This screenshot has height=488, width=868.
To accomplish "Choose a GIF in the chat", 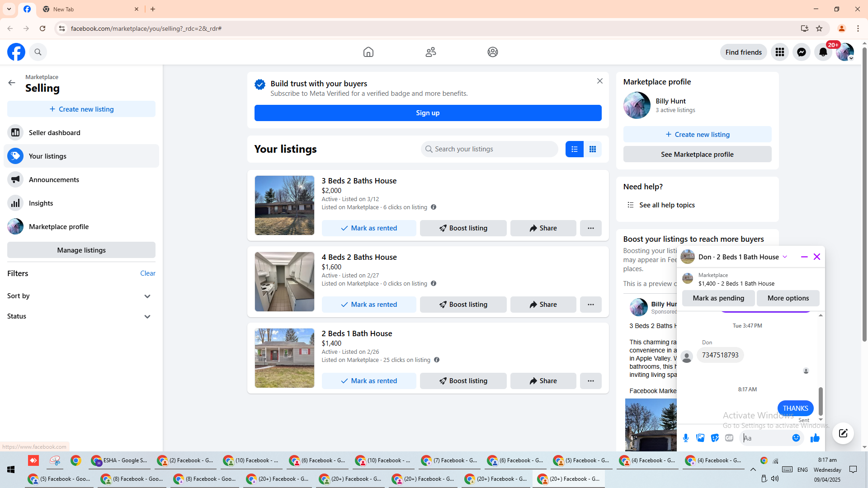I will click(x=729, y=438).
